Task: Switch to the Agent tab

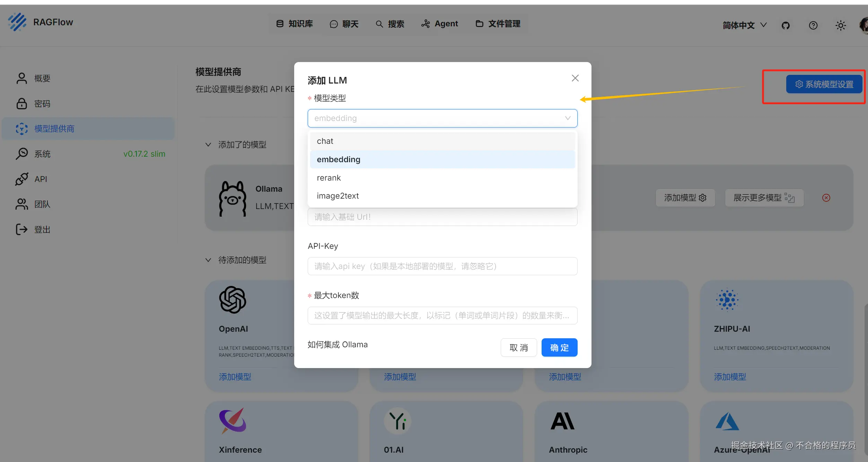Action: coord(439,24)
